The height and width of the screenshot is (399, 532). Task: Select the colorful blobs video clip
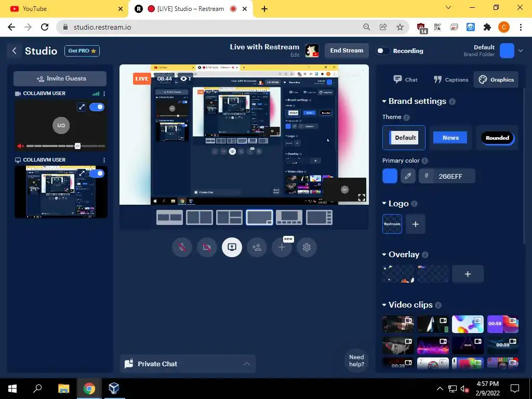pyautogui.click(x=468, y=324)
